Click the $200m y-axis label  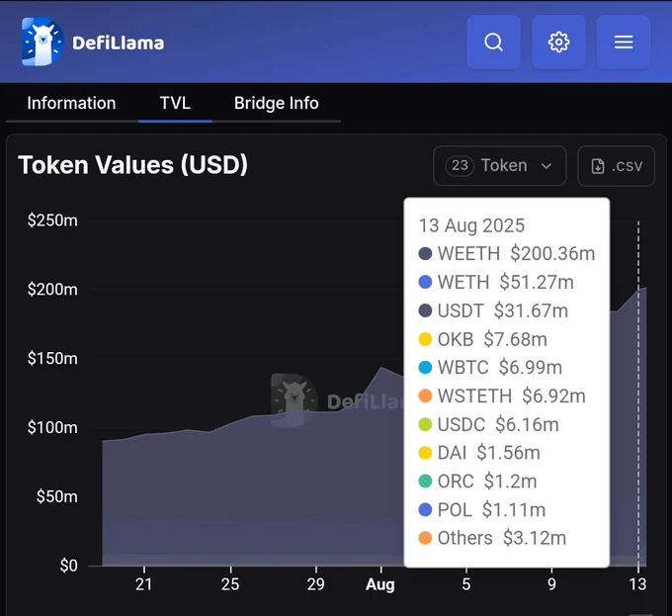pyautogui.click(x=52, y=290)
